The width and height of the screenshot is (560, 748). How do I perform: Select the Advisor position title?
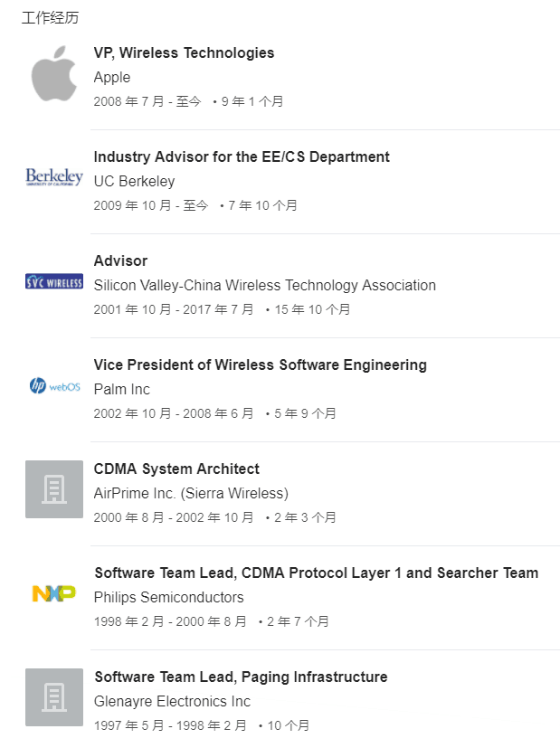coord(120,261)
